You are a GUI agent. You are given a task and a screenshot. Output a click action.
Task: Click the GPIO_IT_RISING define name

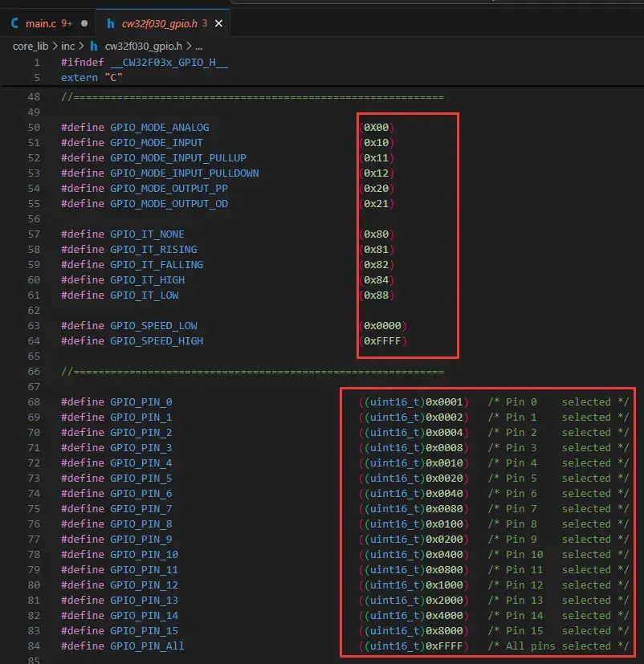point(153,250)
